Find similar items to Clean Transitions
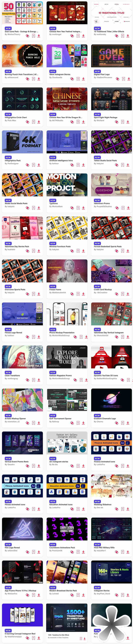 point(27,380)
